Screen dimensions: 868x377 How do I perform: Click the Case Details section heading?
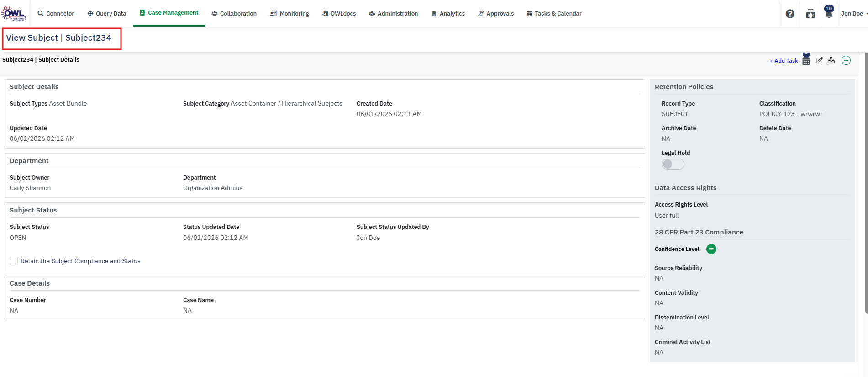coord(30,283)
